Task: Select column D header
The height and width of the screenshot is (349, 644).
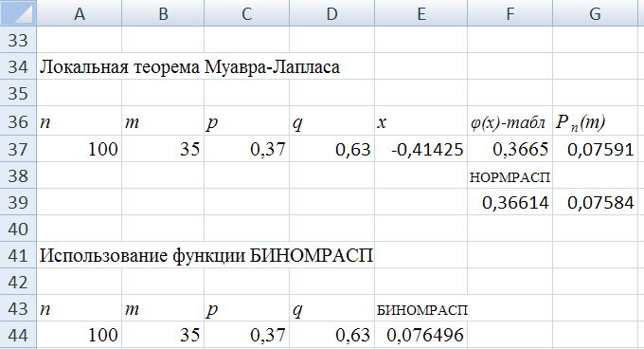Action: [331, 13]
